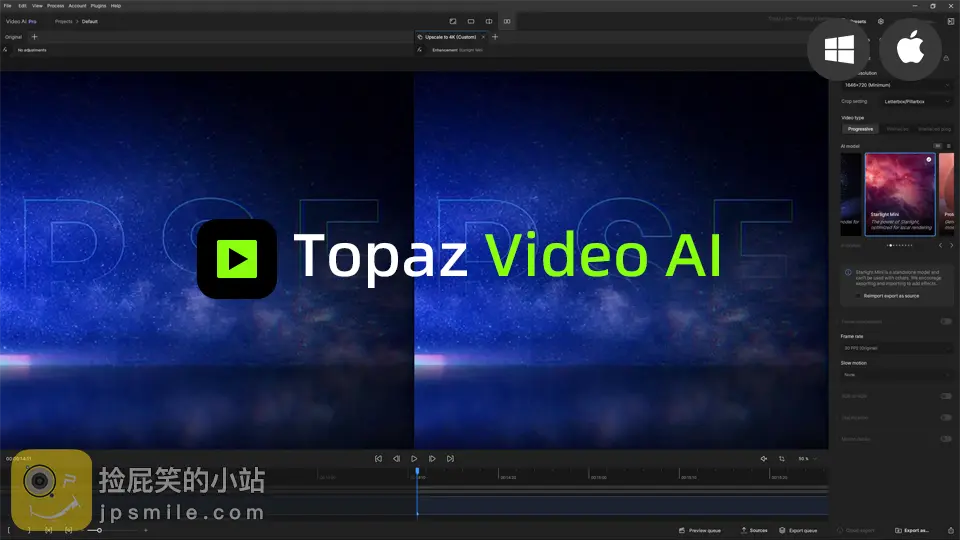The height and width of the screenshot is (540, 960).
Task: Jump to the first frame
Action: [x=378, y=459]
